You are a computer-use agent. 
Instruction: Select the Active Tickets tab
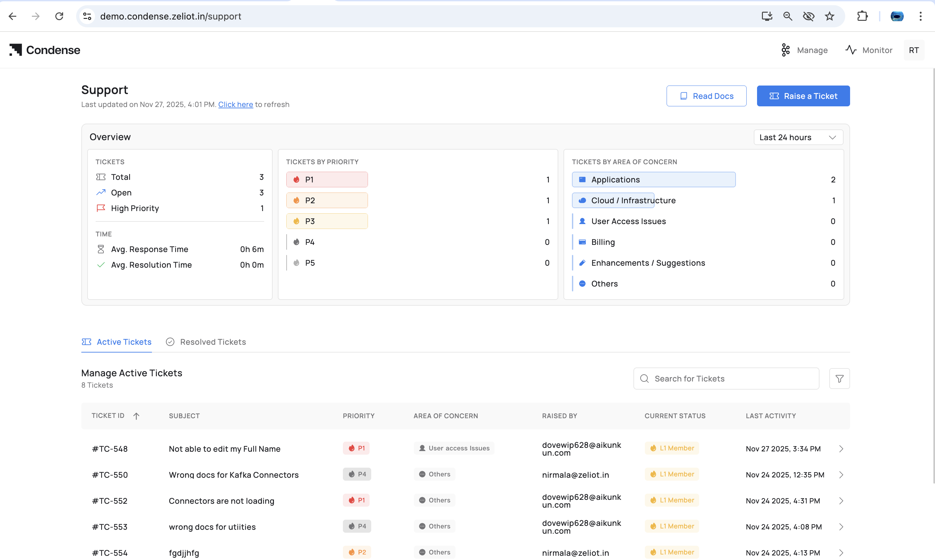pyautogui.click(x=117, y=342)
